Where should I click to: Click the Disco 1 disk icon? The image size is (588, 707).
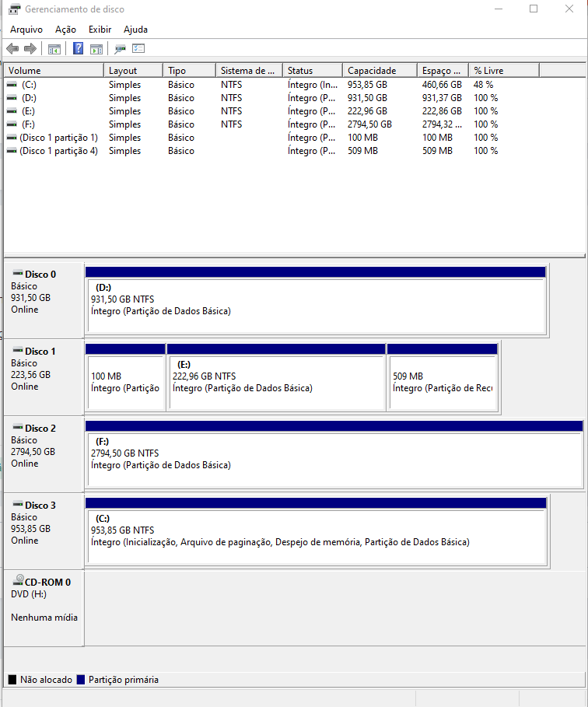pyautogui.click(x=18, y=350)
